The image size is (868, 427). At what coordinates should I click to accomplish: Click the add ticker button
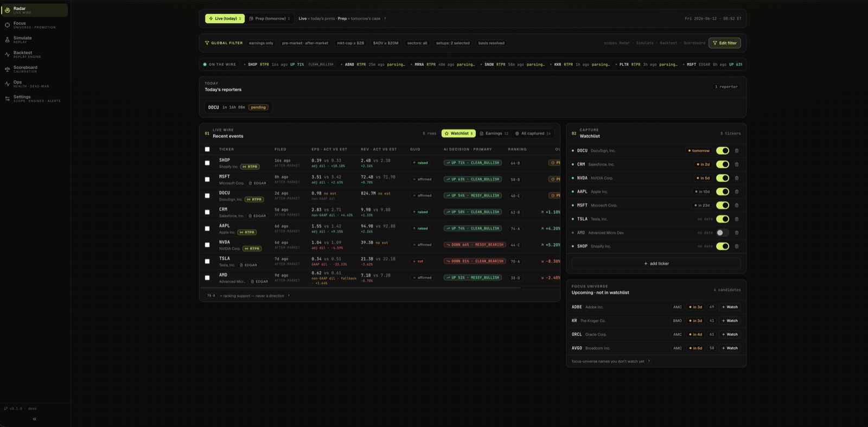[656, 264]
